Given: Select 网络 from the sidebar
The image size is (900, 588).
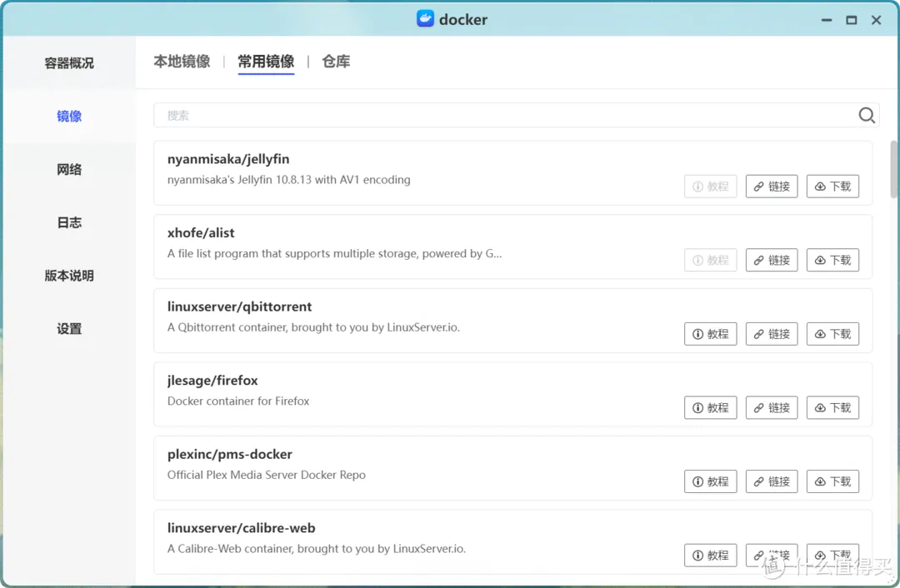Looking at the screenshot, I should 68,169.
